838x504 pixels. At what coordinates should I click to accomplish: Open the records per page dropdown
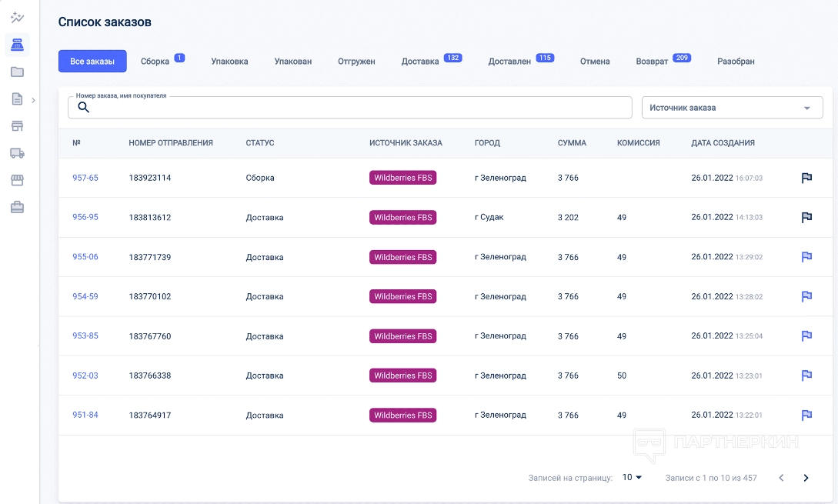[x=632, y=478]
